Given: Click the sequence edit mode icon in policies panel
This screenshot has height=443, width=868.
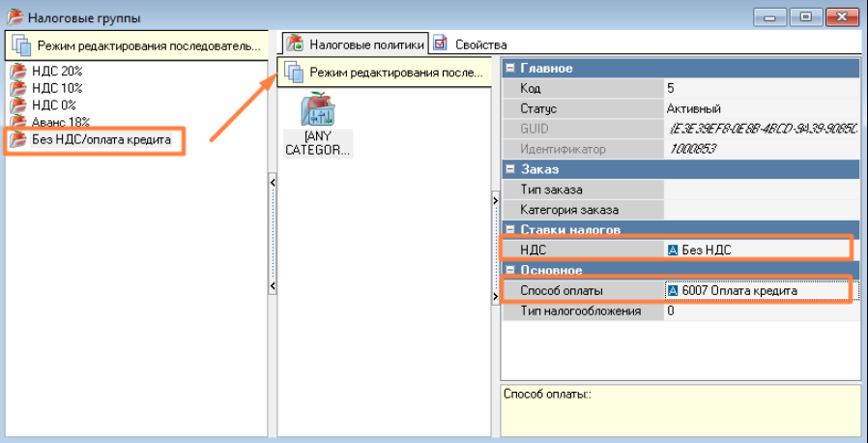Looking at the screenshot, I should coord(294,73).
